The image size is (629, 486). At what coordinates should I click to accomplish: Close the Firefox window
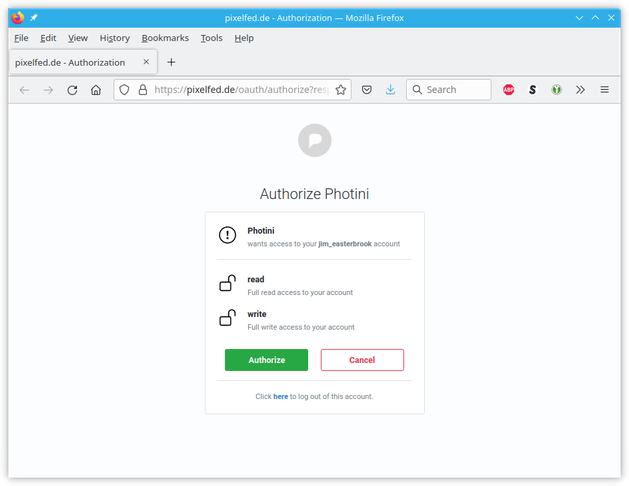click(x=611, y=18)
